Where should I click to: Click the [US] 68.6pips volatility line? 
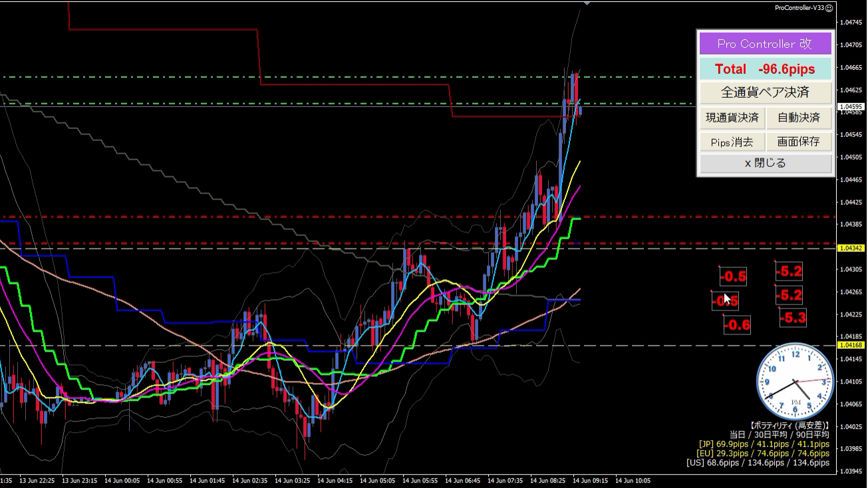click(x=758, y=463)
